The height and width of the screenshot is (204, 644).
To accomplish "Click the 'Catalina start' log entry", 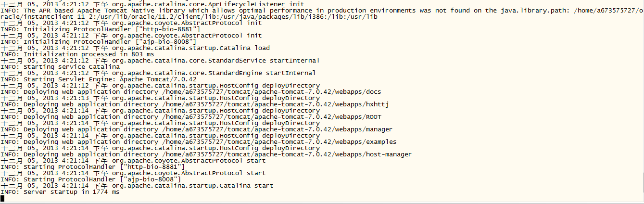I will (x=192, y=186).
